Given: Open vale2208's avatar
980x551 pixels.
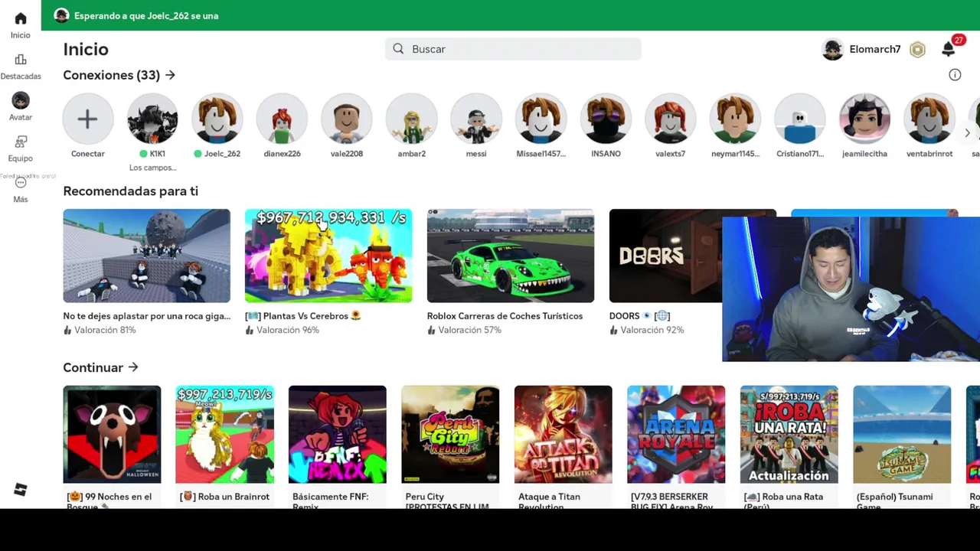Looking at the screenshot, I should [x=347, y=119].
